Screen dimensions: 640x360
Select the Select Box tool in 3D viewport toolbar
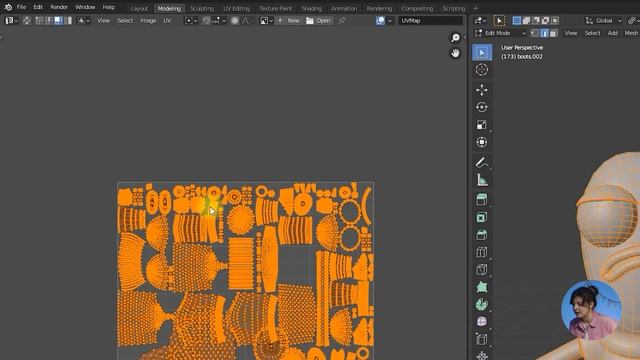click(x=482, y=52)
